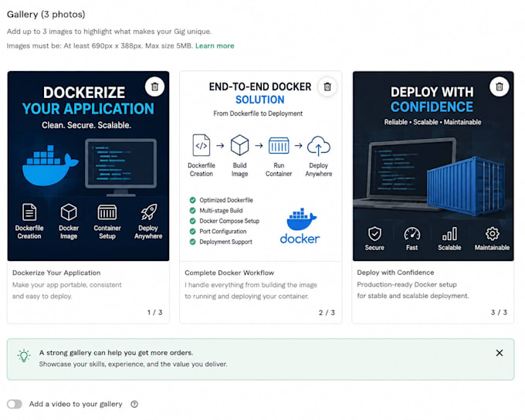Click 'Add a video to your gallery' label
The height and width of the screenshot is (420, 525).
(76, 404)
